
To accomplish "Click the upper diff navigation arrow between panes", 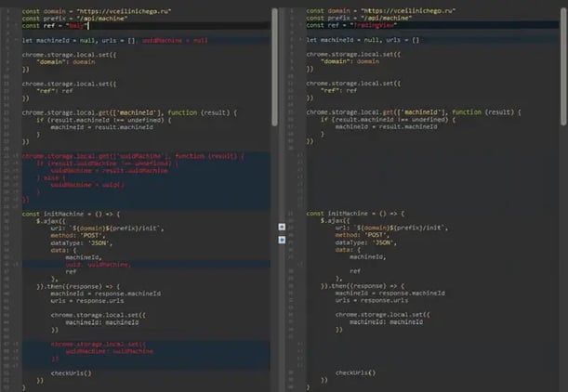I will coord(283,227).
